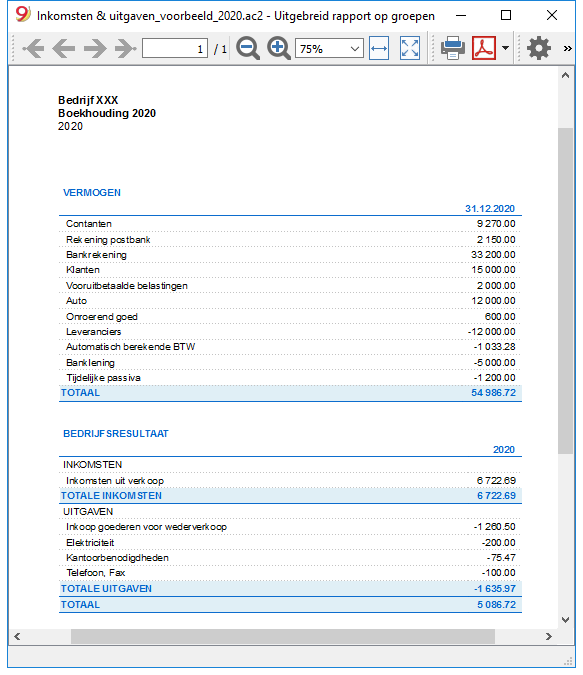Click the vertical scrollbar up arrow
The width and height of the screenshot is (583, 675).
click(566, 75)
